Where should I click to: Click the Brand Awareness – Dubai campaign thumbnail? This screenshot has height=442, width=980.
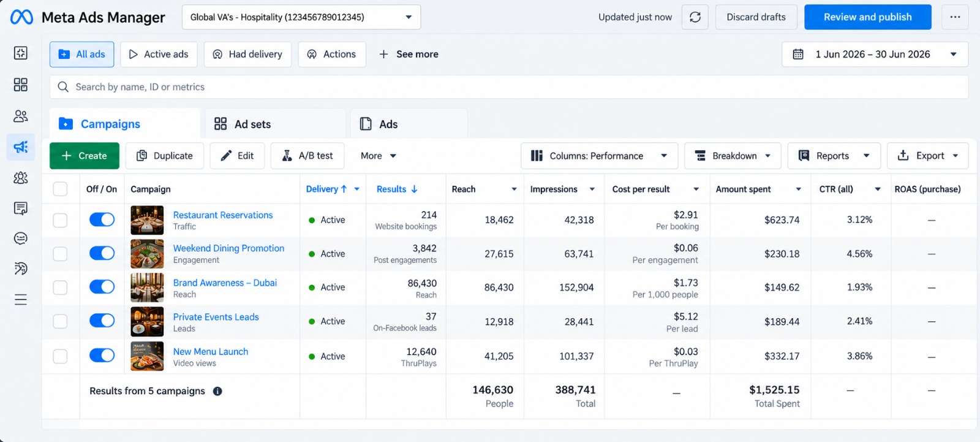147,288
